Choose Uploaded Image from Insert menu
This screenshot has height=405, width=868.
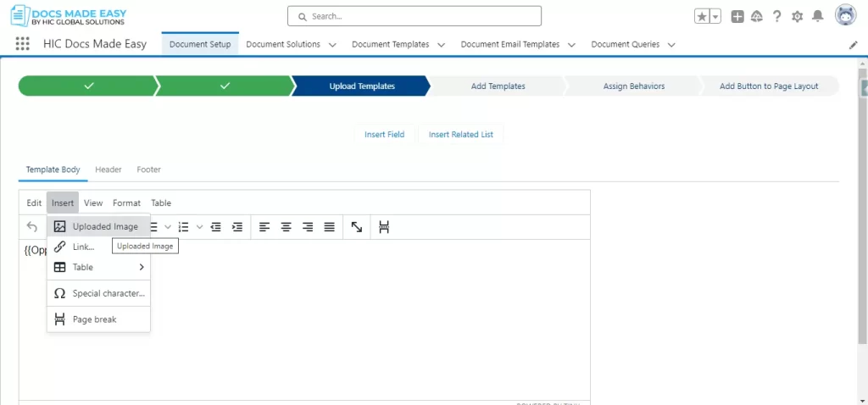tap(98, 226)
